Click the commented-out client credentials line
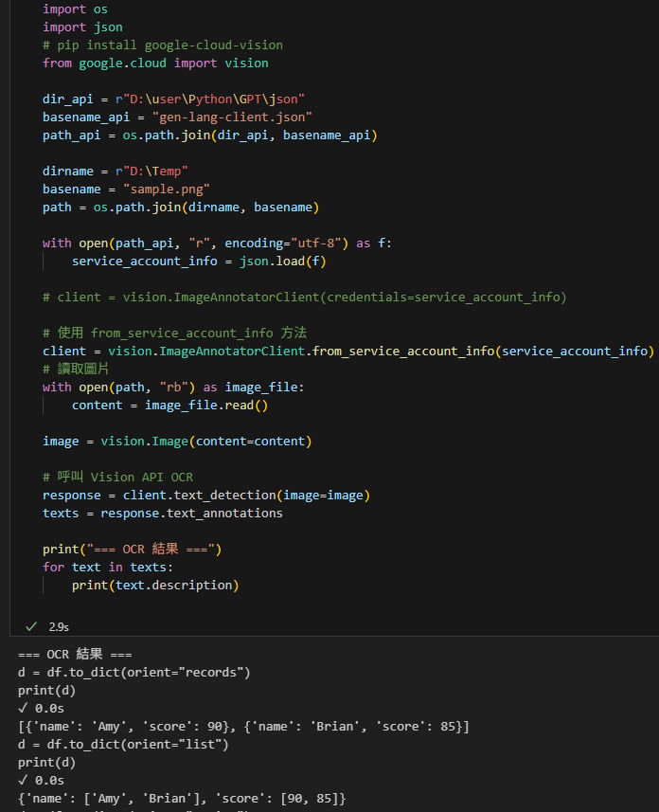The width and height of the screenshot is (659, 812). point(304,298)
